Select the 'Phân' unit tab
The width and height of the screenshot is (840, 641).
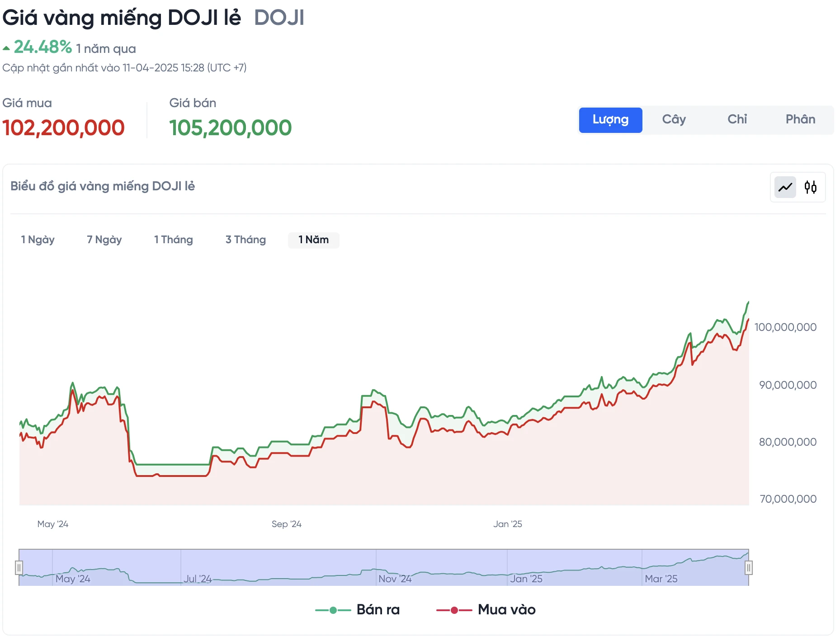coord(801,119)
